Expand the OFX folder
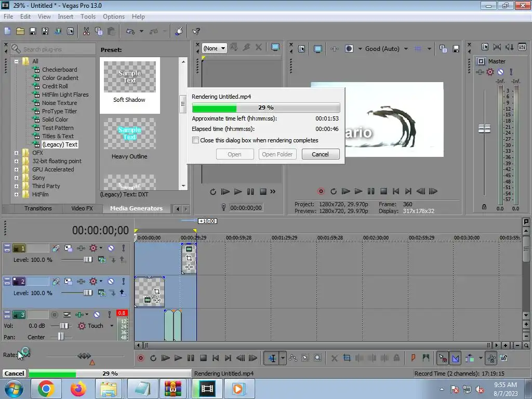 (x=16, y=153)
